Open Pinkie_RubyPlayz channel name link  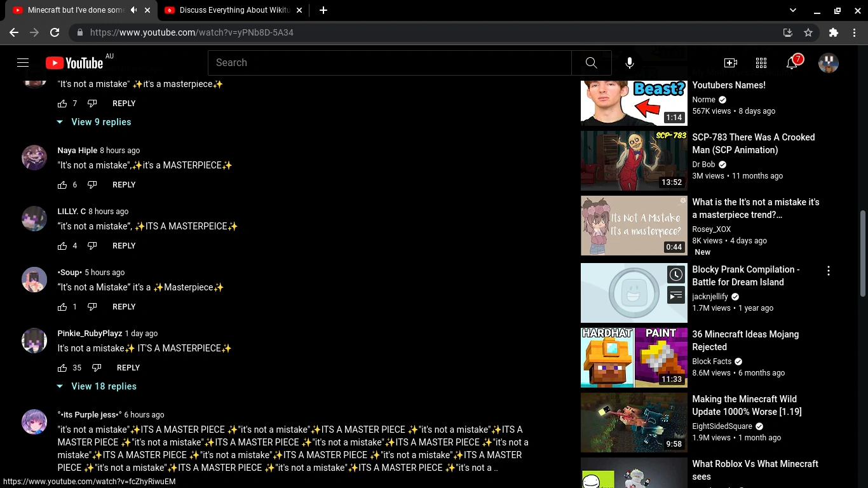tap(90, 334)
